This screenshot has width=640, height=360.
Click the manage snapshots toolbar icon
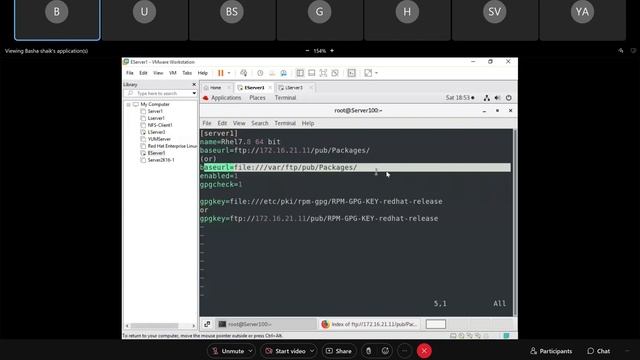coord(283,73)
